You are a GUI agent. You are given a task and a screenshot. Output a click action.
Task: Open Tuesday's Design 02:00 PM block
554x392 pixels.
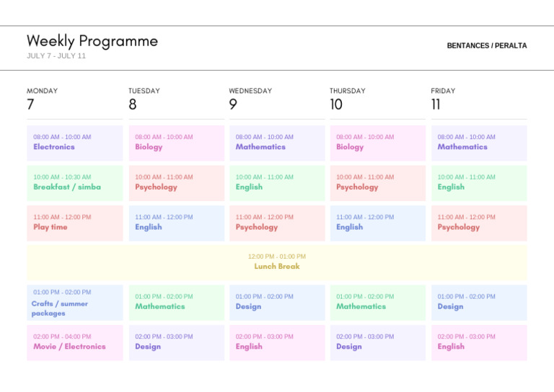tap(177, 342)
